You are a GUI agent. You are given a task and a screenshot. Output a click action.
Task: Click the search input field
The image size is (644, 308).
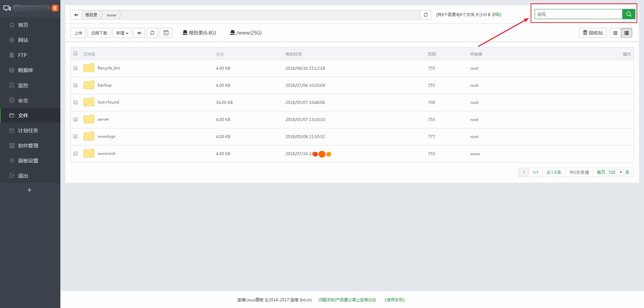click(x=578, y=14)
